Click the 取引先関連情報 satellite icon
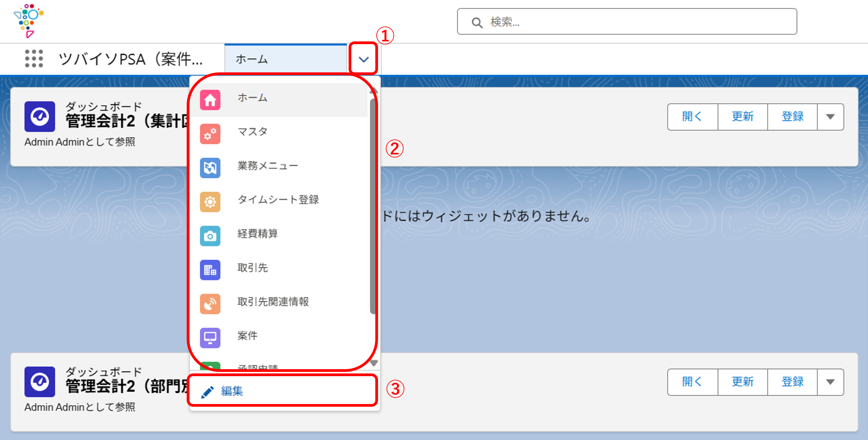The image size is (868, 440). point(210,304)
